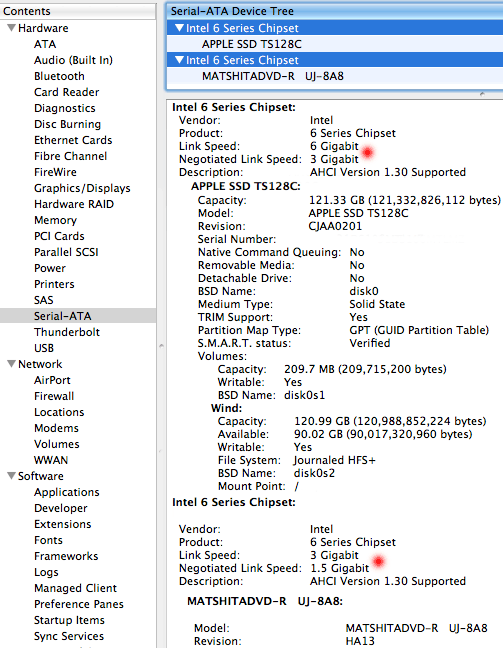
Task: Click the 'CJAAO201' revision value
Action: coord(335,226)
